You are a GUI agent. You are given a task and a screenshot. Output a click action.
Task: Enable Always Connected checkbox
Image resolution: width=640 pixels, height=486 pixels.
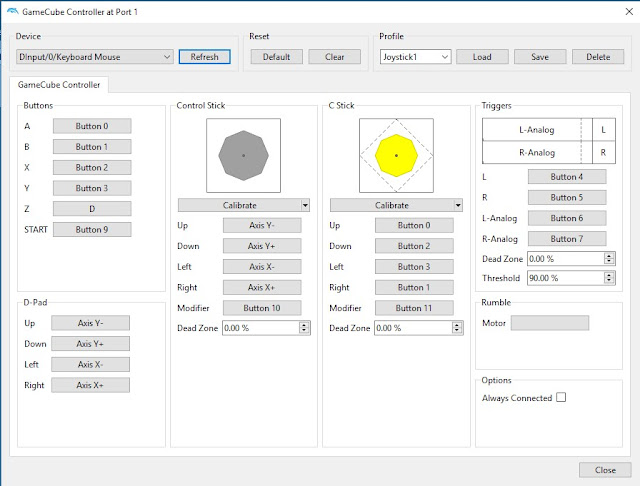click(x=561, y=397)
